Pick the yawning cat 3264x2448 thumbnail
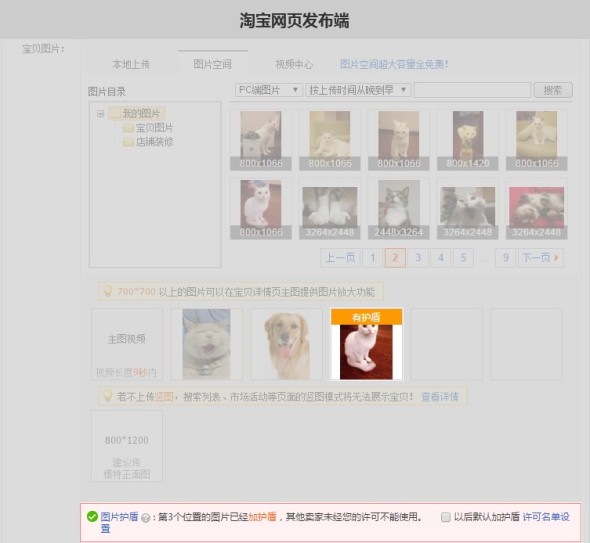Image resolution: width=590 pixels, height=543 pixels. pos(468,209)
